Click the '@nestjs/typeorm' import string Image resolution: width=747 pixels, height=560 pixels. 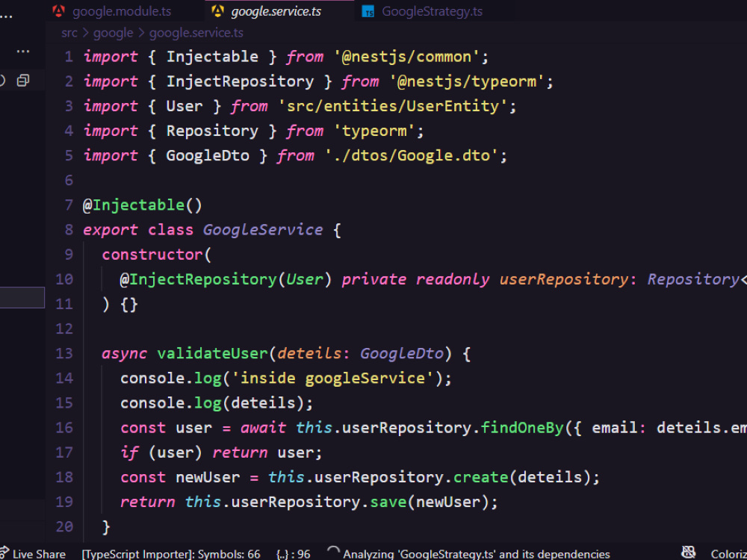tap(467, 81)
